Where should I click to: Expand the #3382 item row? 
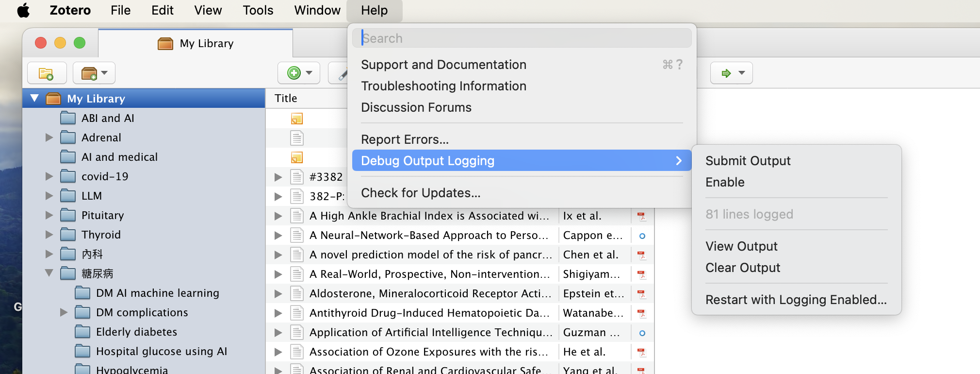coord(278,177)
